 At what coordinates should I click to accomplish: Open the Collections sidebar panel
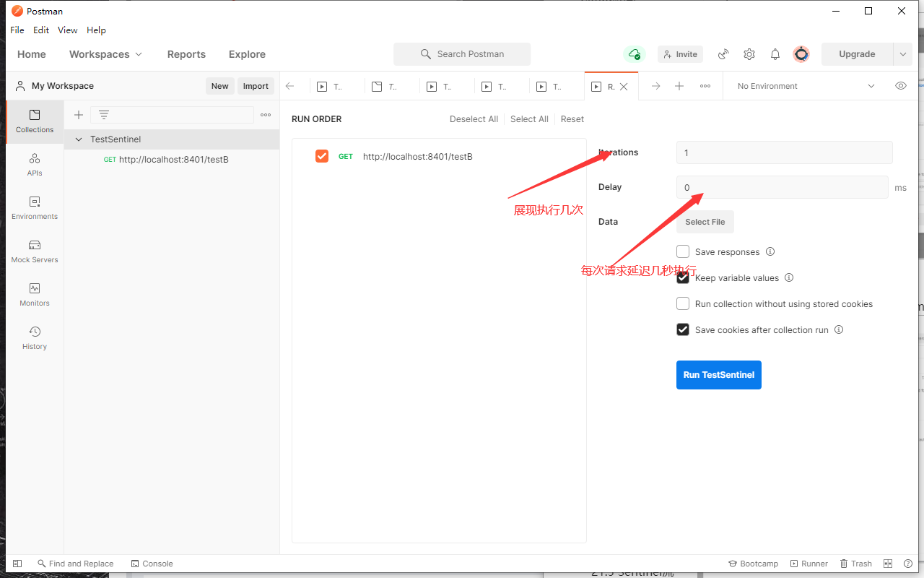point(35,121)
